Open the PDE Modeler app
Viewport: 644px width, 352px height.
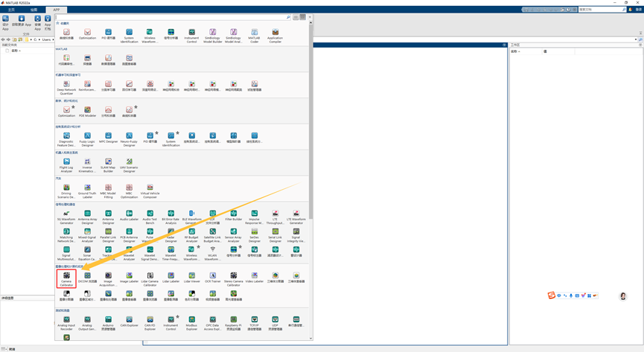click(88, 112)
